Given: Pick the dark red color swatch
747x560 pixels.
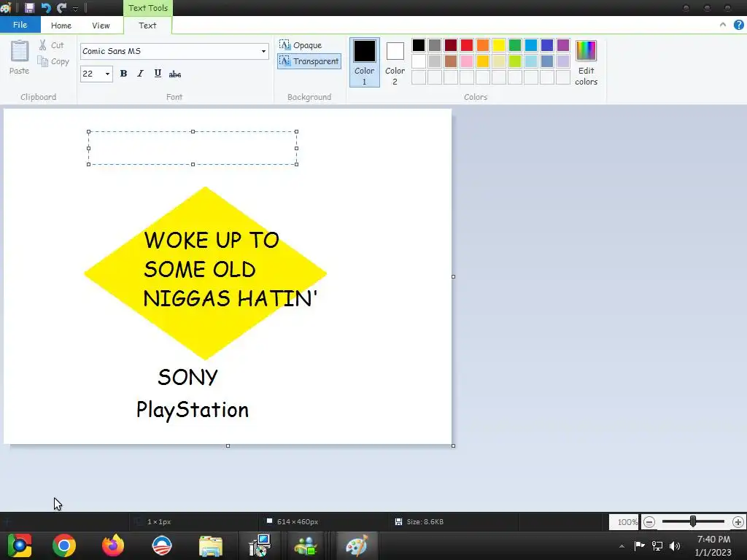Looking at the screenshot, I should (451, 45).
